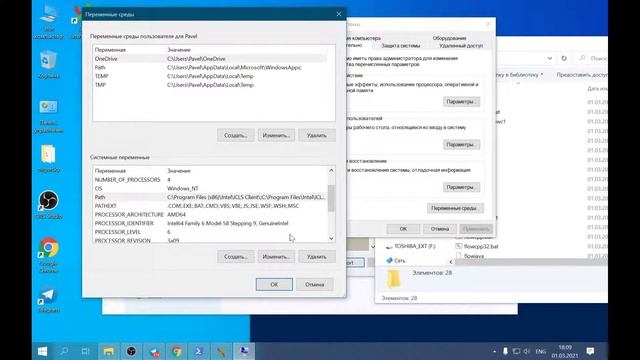
Task: Select the system Path variable with Program Files
Action: pyautogui.click(x=210, y=197)
